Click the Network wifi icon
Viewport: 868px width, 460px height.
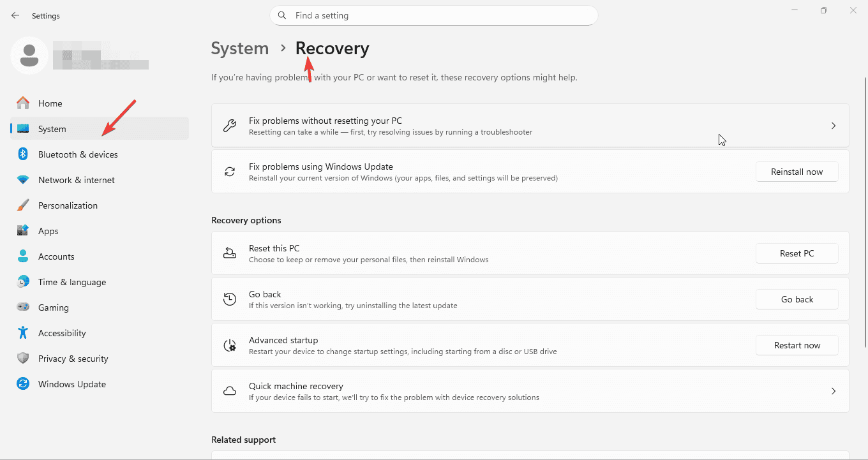23,180
